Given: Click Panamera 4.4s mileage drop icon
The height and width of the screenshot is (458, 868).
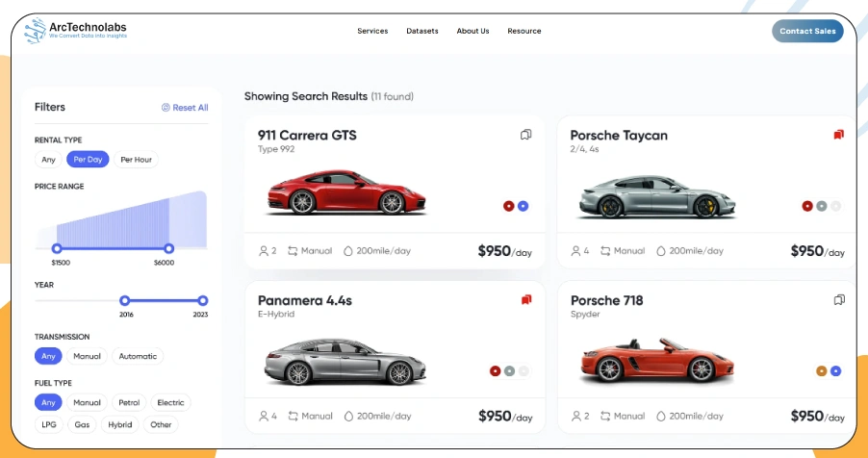Looking at the screenshot, I should 349,417.
